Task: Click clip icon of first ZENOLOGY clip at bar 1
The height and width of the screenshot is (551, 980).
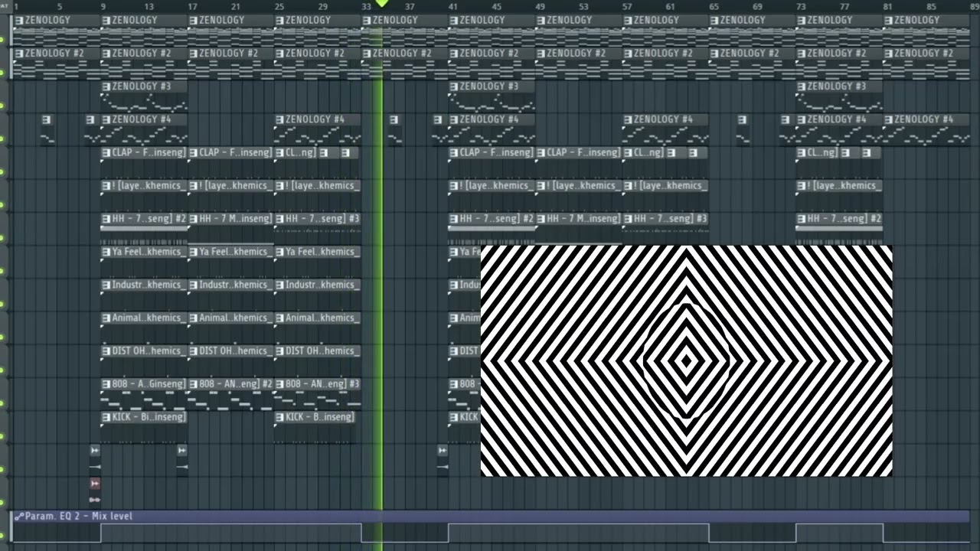Action: click(19, 20)
